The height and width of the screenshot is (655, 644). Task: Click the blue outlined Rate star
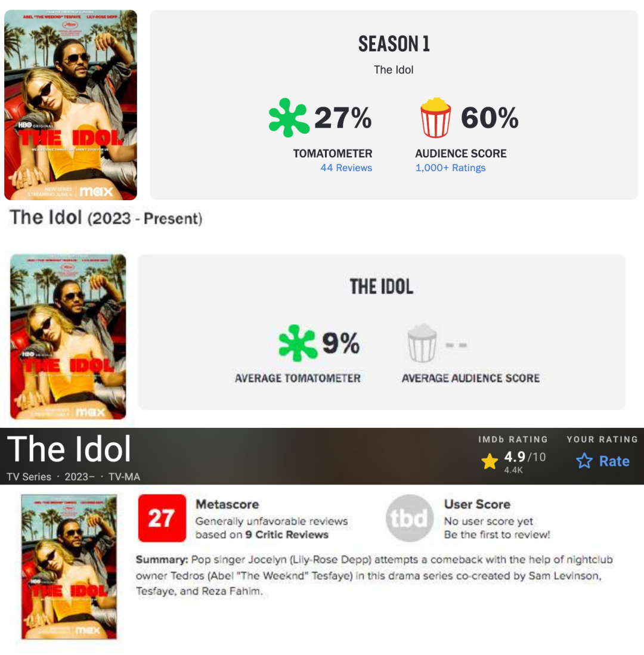pos(584,461)
